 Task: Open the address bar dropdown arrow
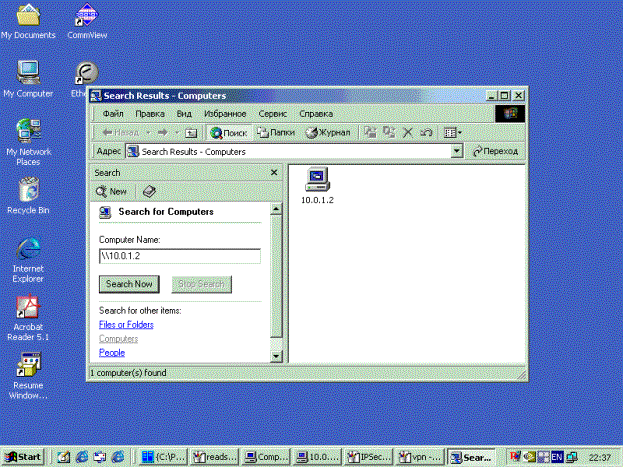(x=457, y=151)
